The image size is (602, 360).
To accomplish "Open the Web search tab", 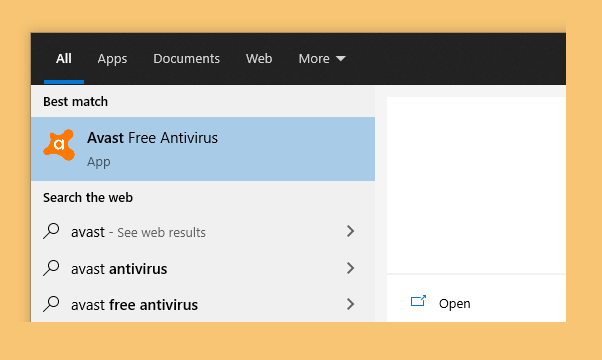I will click(x=259, y=59).
